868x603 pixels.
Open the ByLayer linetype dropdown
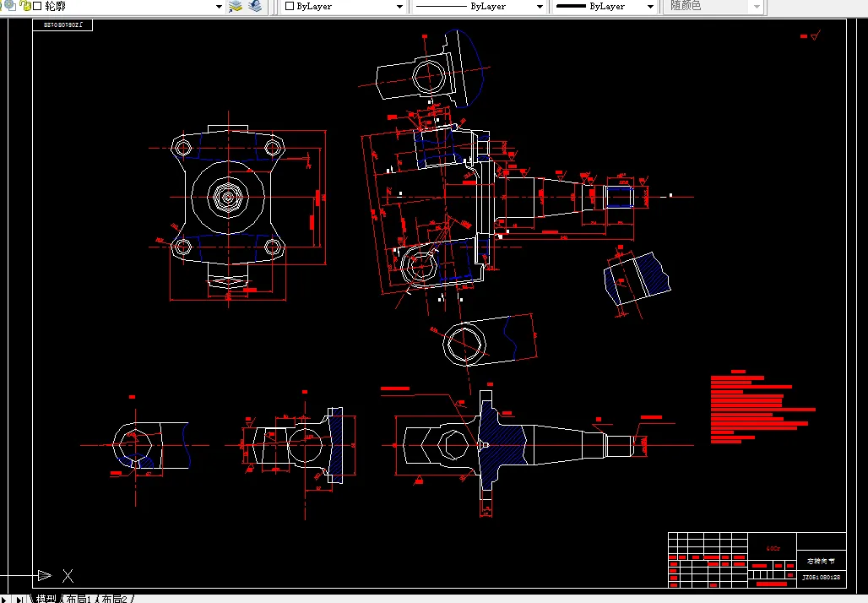(540, 7)
